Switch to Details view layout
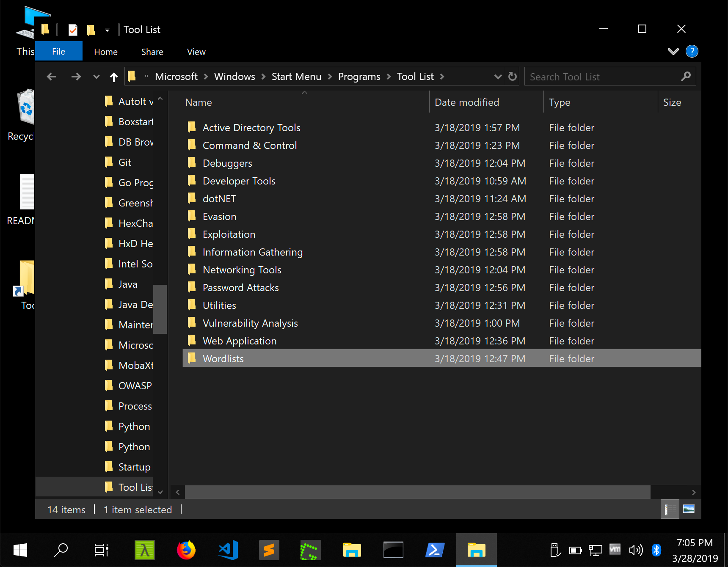Screen dimensions: 728x567 [669, 509]
